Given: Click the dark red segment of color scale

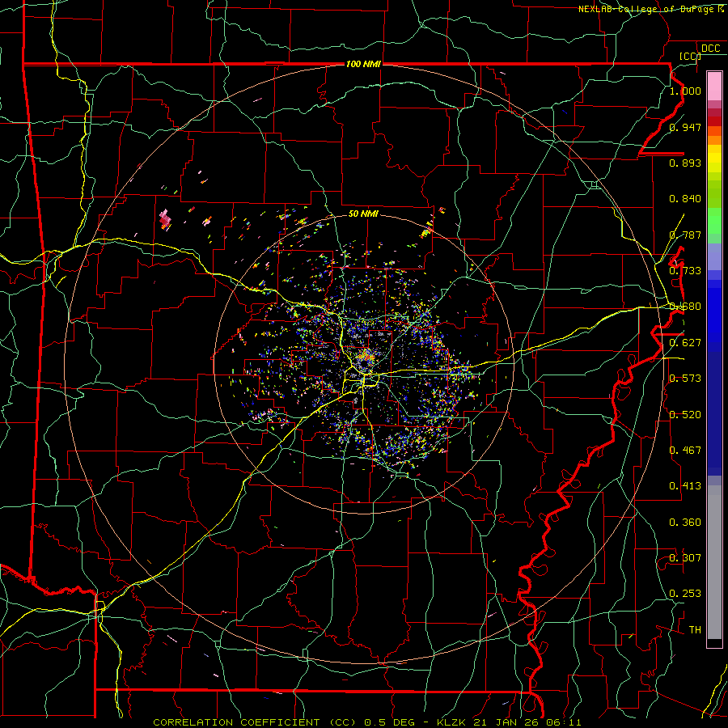Looking at the screenshot, I should click(x=714, y=121).
